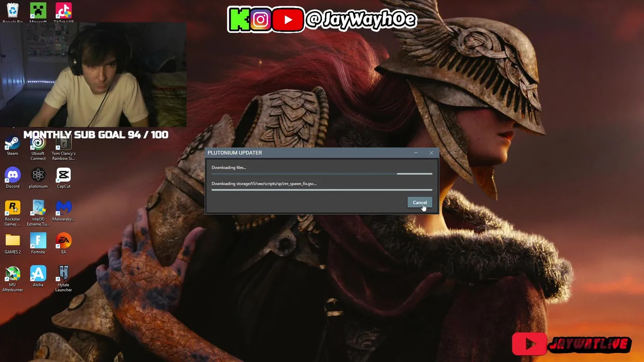This screenshot has width=644, height=362.
Task: Open the TikTok LIVE desktop shortcut
Action: pyautogui.click(x=63, y=12)
